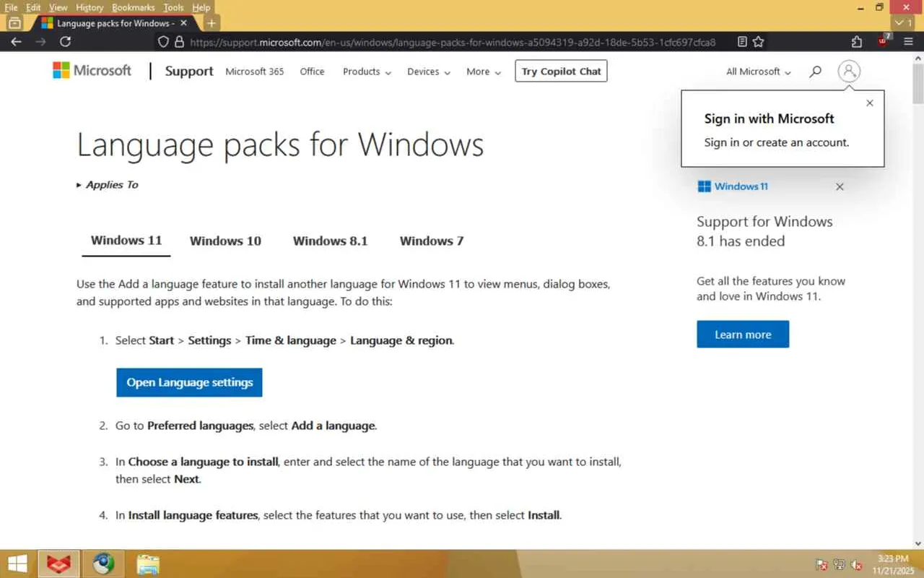Click the site security padlock icon
The image size is (924, 578).
180,42
